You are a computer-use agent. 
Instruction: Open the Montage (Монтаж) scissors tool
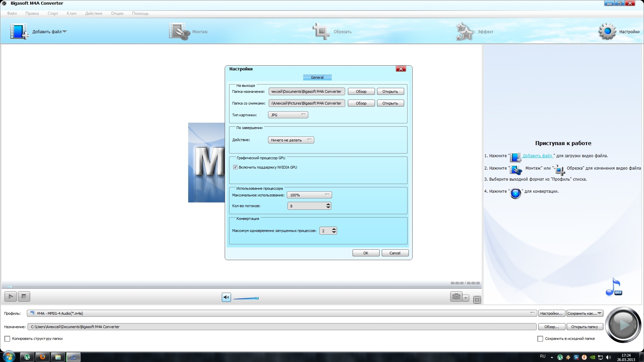179,32
